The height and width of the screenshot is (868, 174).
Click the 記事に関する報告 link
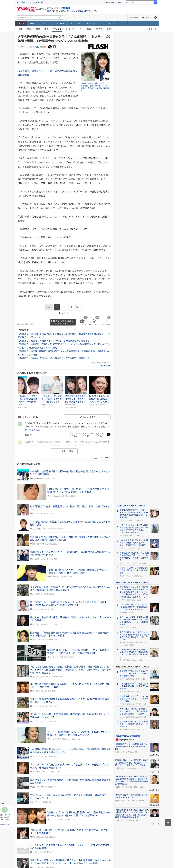[x=26, y=324]
